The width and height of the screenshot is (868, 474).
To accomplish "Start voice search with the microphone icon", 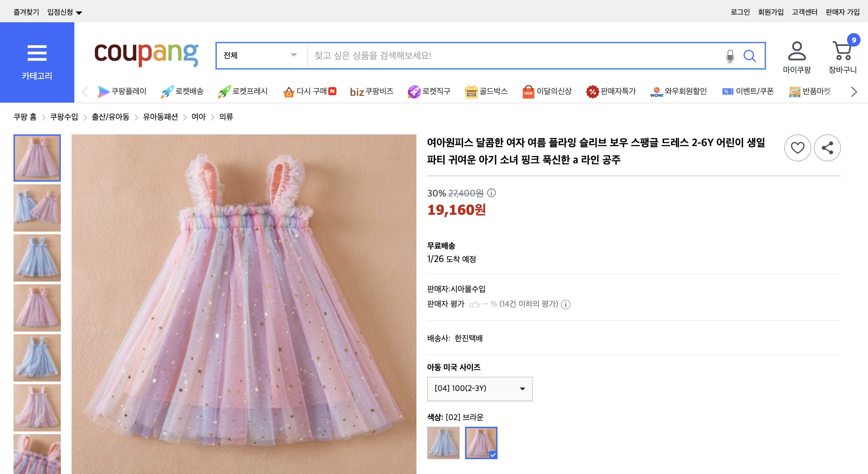I will [x=730, y=56].
